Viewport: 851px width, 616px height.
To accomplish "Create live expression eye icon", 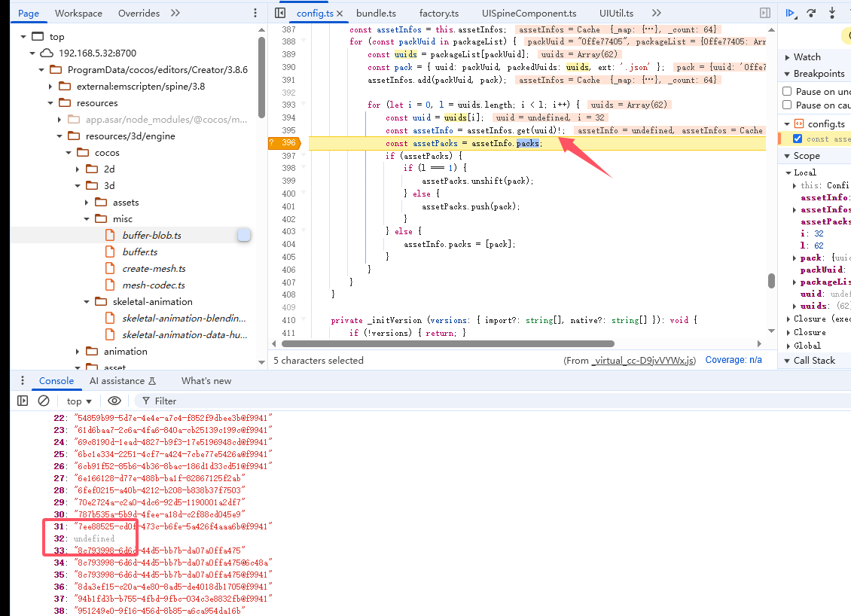I will coord(114,401).
